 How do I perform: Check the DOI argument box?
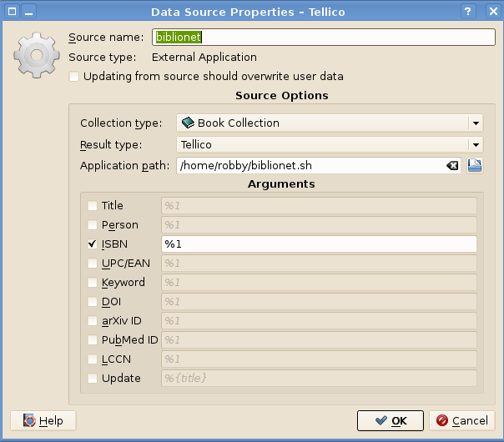pyautogui.click(x=93, y=302)
